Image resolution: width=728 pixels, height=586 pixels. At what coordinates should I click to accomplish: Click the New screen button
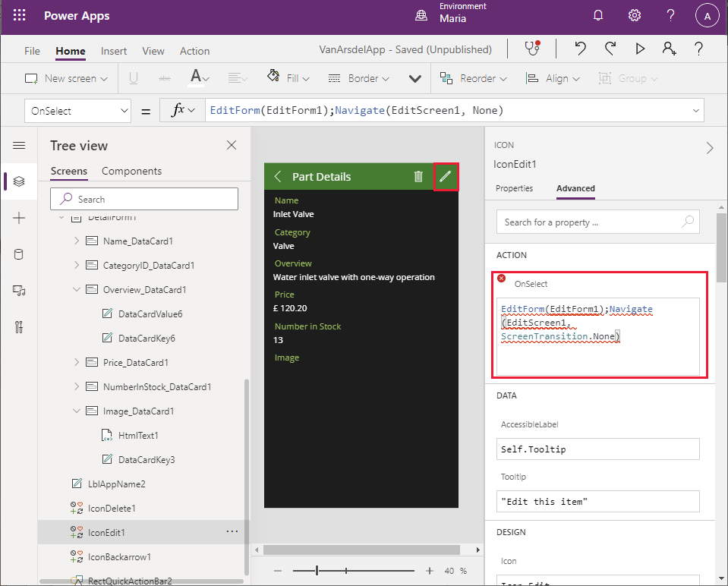click(67, 78)
